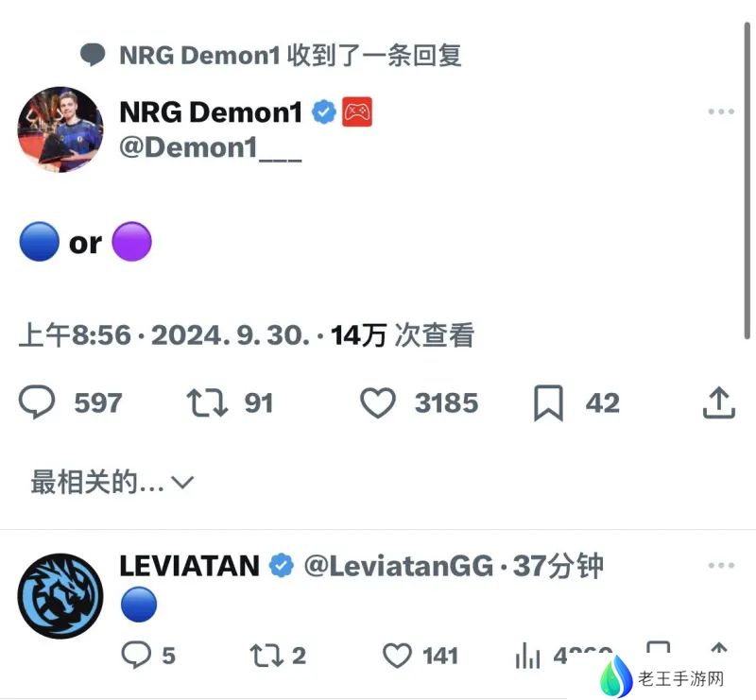View analytics of LEVIATAN's reply
This screenshot has height=700, width=756.
[527, 656]
